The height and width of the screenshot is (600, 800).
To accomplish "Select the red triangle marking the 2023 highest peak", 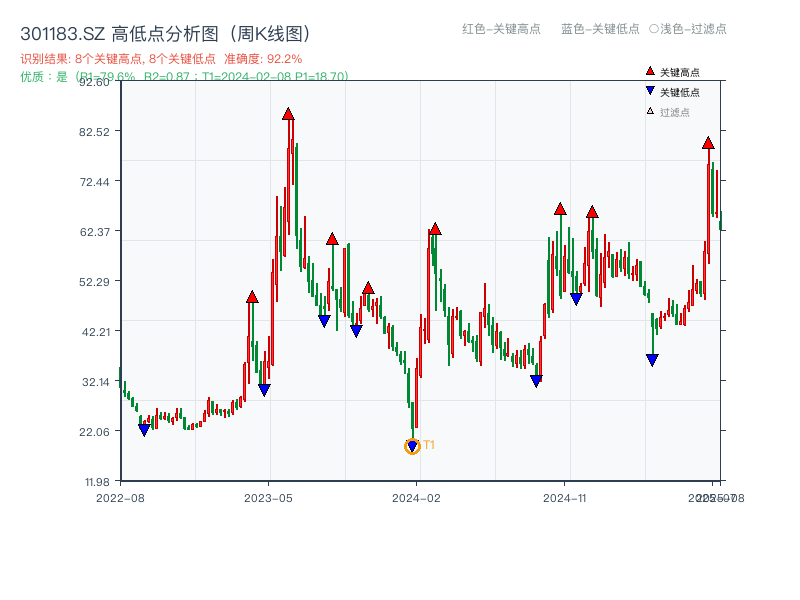I will tap(288, 116).
